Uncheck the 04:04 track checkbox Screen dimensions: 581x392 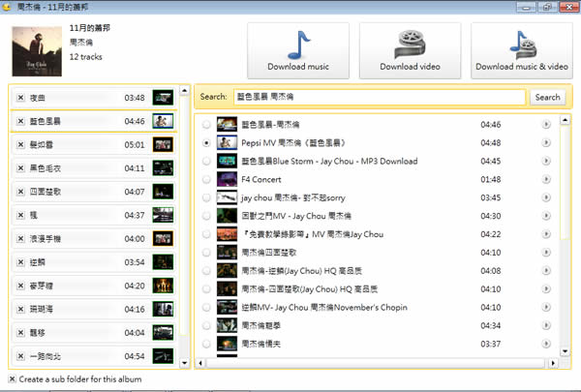tap(20, 333)
